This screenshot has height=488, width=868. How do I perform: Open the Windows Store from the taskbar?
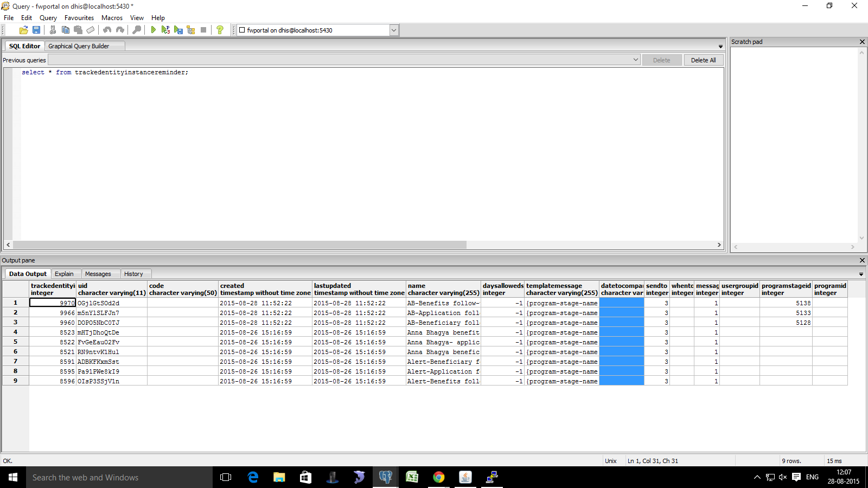tap(306, 477)
